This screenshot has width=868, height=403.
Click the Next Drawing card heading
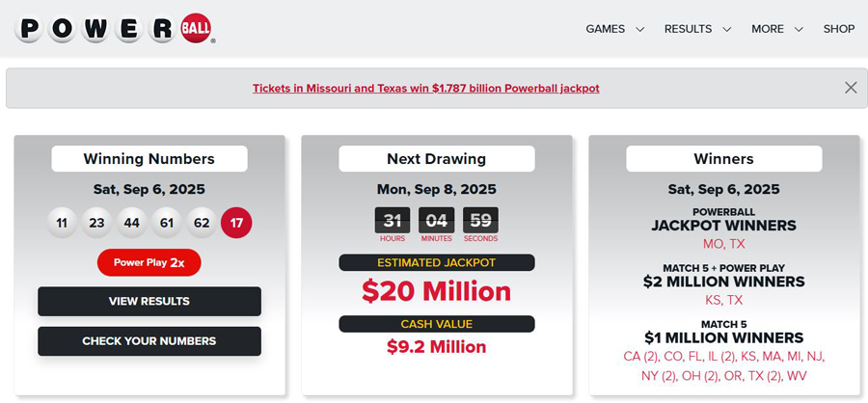[437, 159]
